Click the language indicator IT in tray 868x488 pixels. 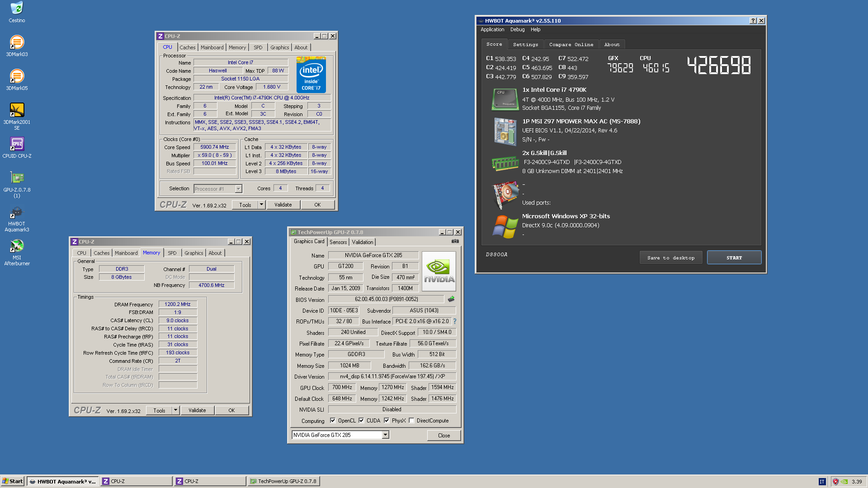click(822, 482)
